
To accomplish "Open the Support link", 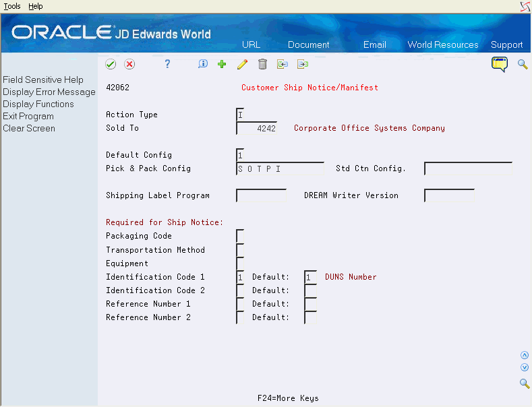I will point(506,44).
